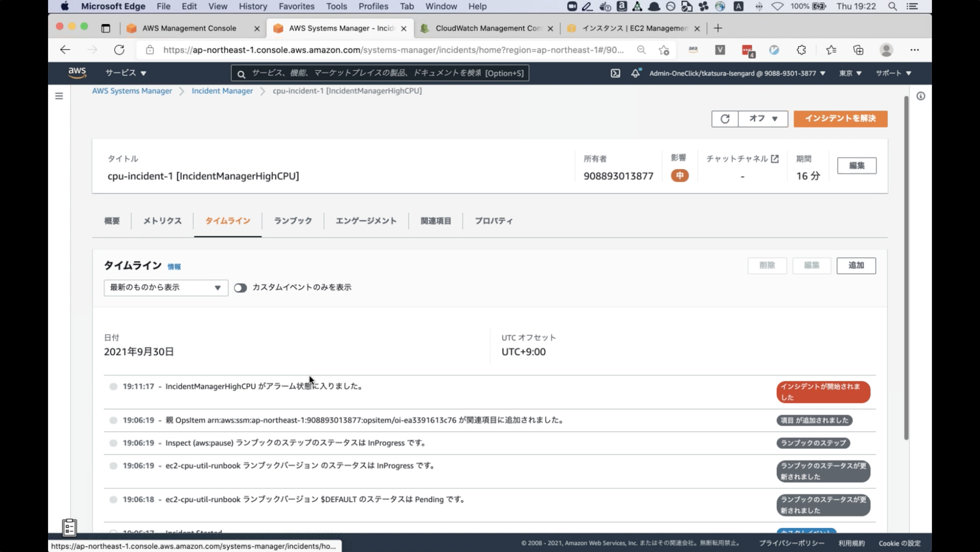
Task: Switch to the メトリクス tab
Action: (162, 221)
